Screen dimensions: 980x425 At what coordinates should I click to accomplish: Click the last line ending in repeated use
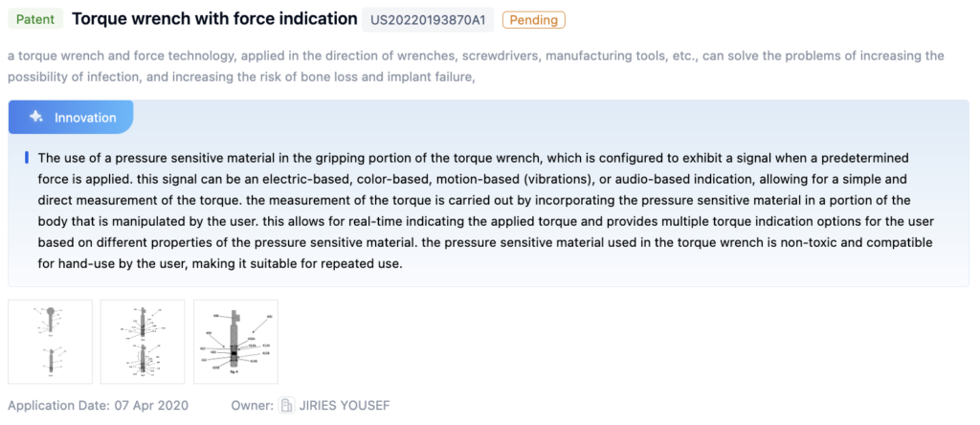click(x=220, y=263)
